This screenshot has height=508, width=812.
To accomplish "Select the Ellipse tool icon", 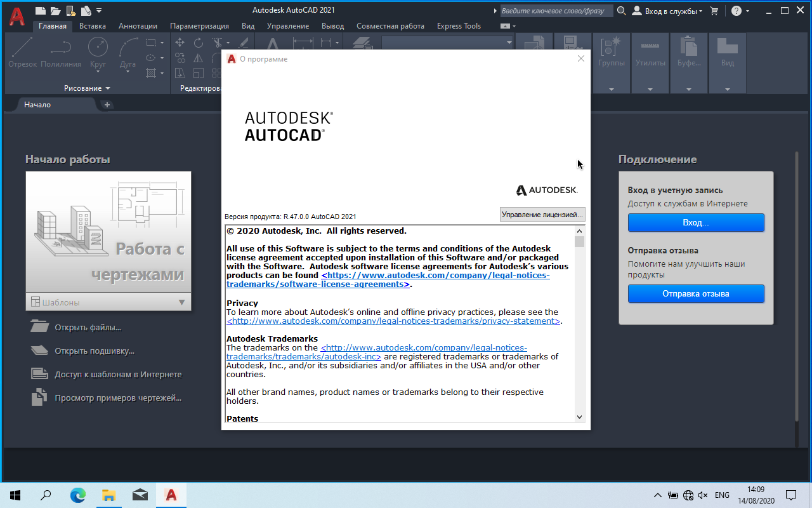I will (x=151, y=58).
